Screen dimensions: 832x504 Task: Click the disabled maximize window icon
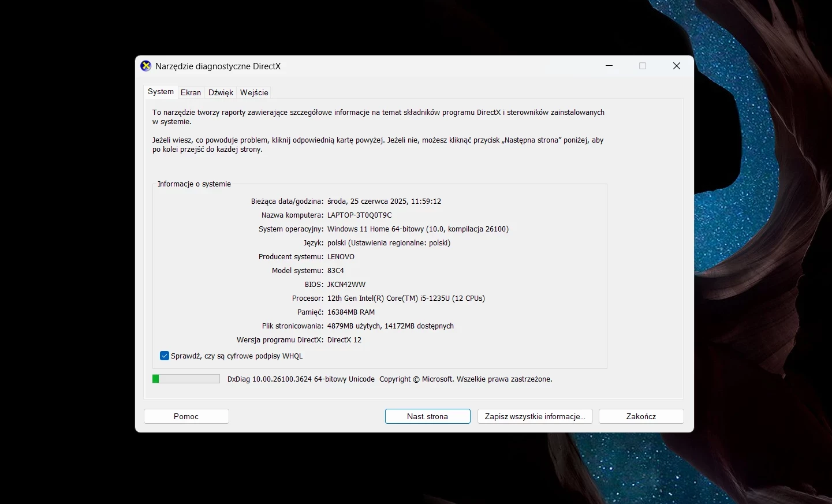tap(643, 66)
